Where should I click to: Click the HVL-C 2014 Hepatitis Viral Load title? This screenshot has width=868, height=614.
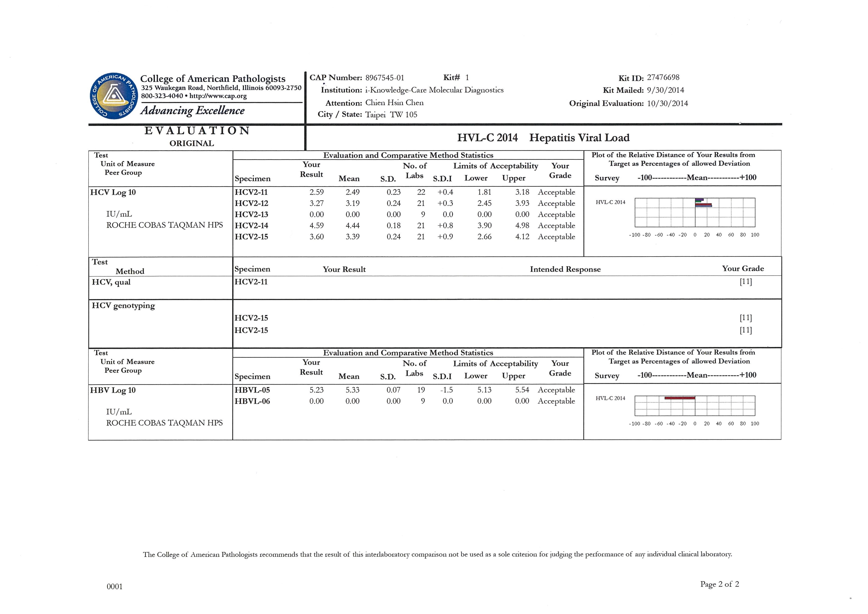[543, 138]
